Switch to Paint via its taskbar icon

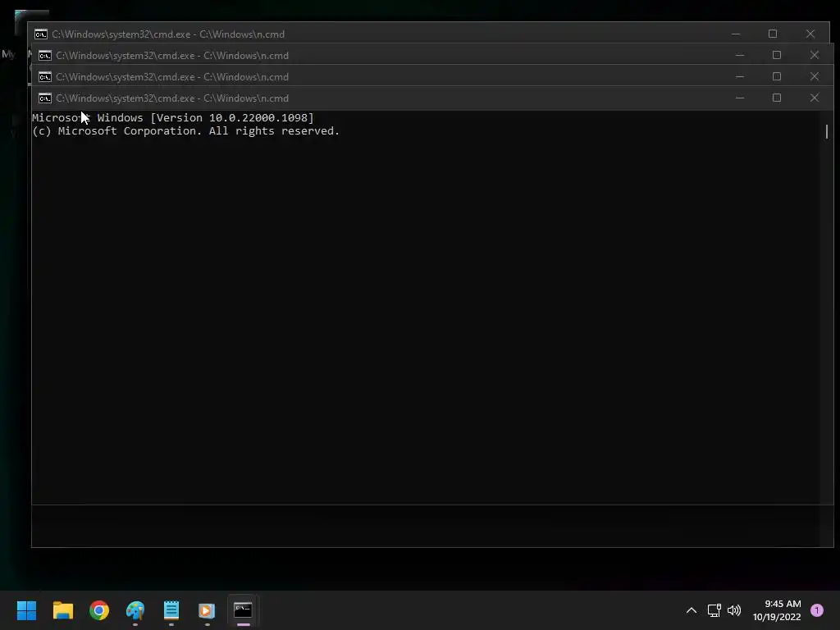click(x=135, y=610)
